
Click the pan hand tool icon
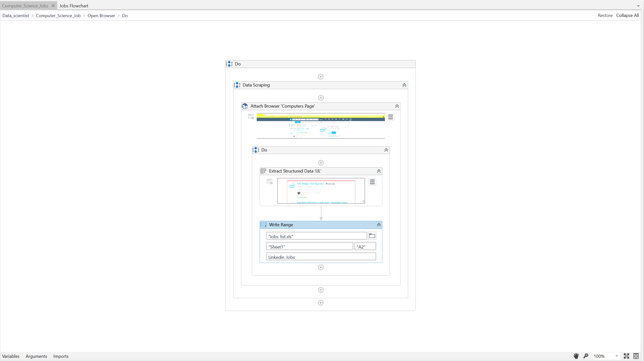[x=576, y=356]
